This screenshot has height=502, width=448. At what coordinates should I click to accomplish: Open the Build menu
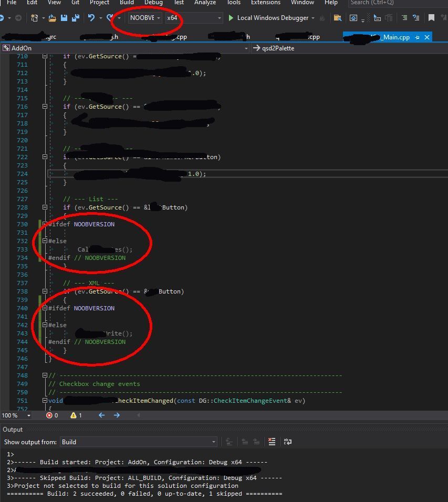click(127, 3)
